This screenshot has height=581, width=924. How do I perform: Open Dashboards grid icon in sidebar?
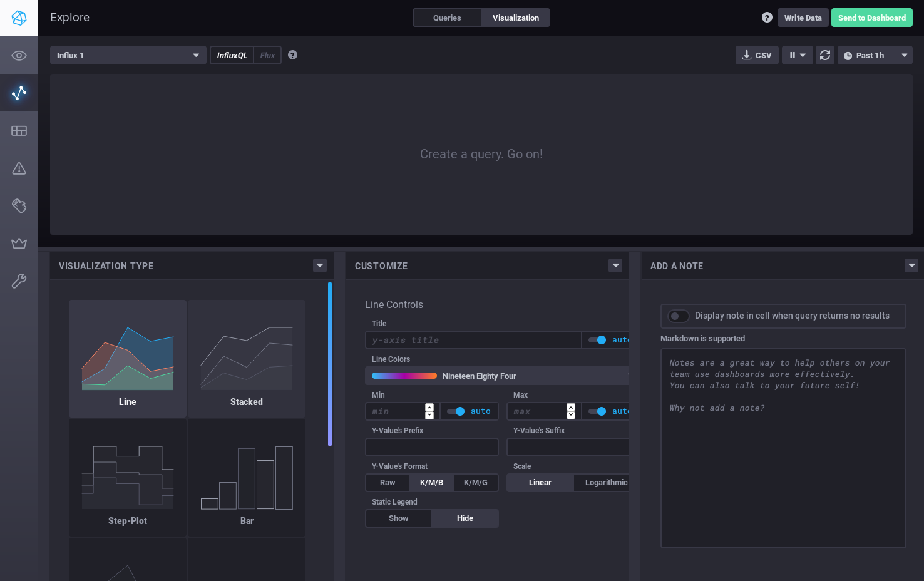click(19, 131)
